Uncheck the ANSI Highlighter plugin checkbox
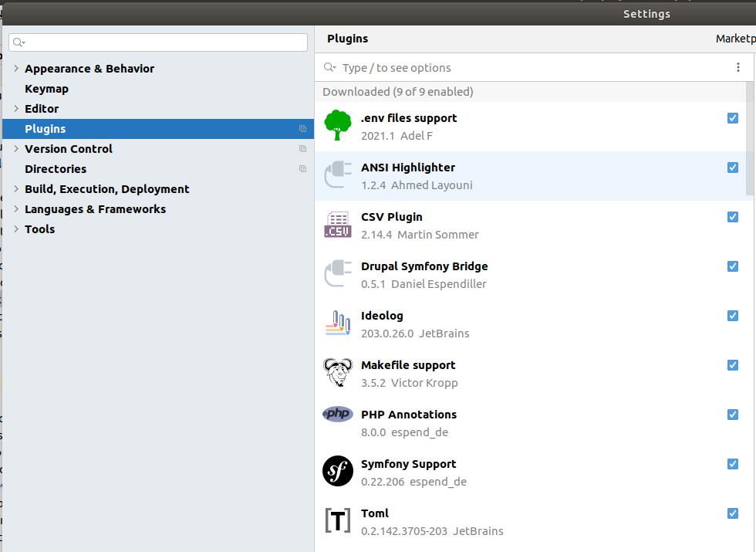 733,168
